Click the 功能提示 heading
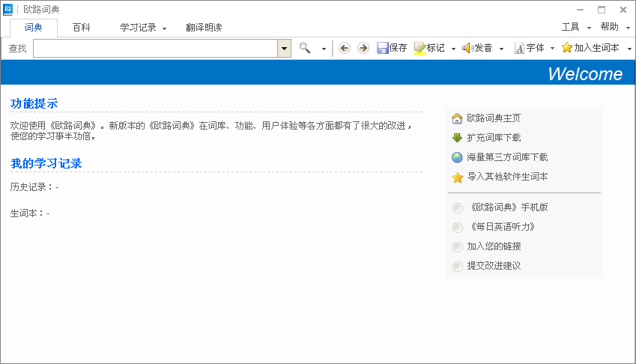 (x=34, y=104)
